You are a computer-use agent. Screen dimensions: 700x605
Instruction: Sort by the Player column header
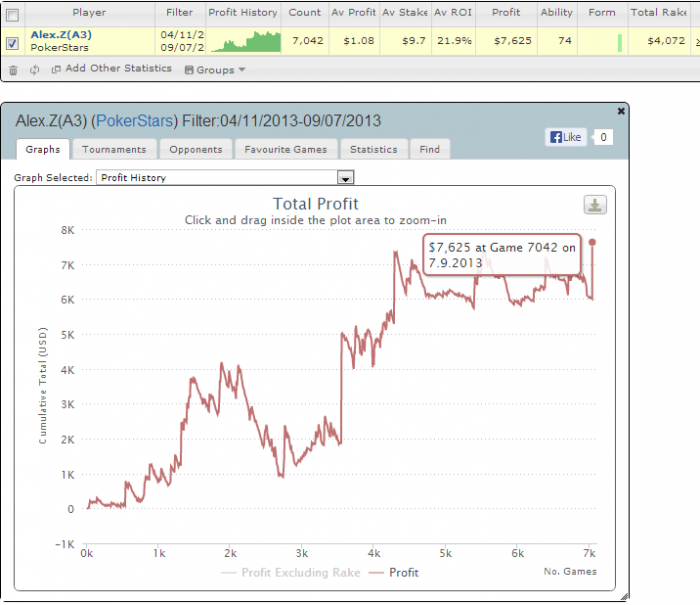coord(89,13)
